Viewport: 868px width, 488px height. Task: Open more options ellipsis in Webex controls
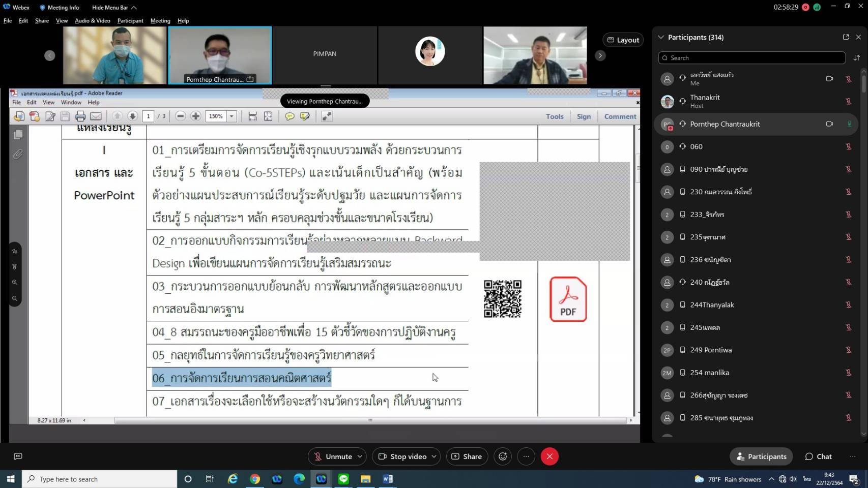point(526,456)
